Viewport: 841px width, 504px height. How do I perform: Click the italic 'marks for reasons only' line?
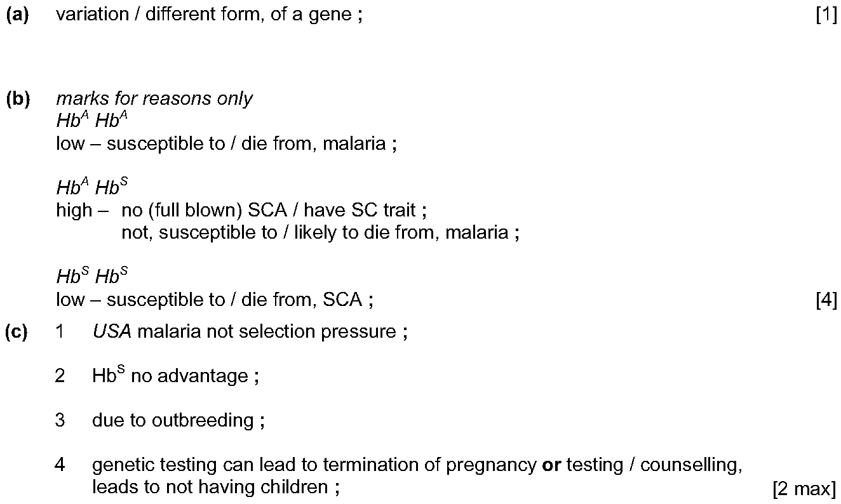click(154, 99)
